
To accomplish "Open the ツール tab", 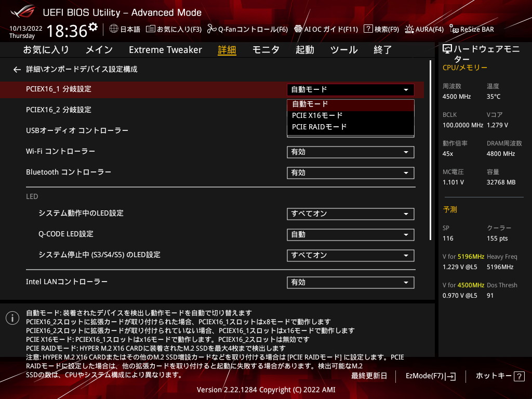I will point(344,50).
